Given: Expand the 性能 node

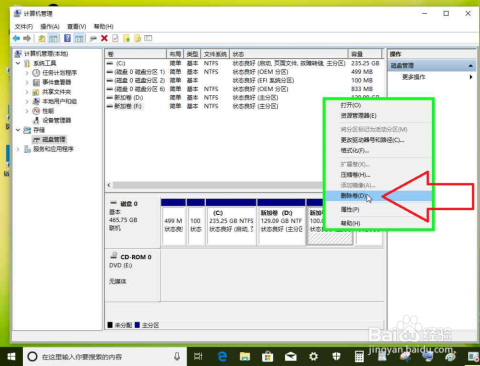Looking at the screenshot, I should click(x=27, y=111).
